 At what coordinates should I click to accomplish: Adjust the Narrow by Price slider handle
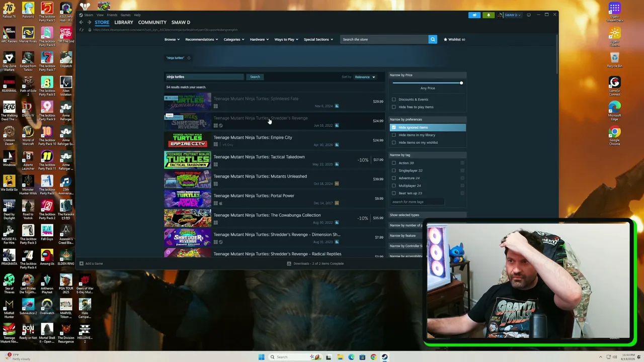(x=461, y=83)
